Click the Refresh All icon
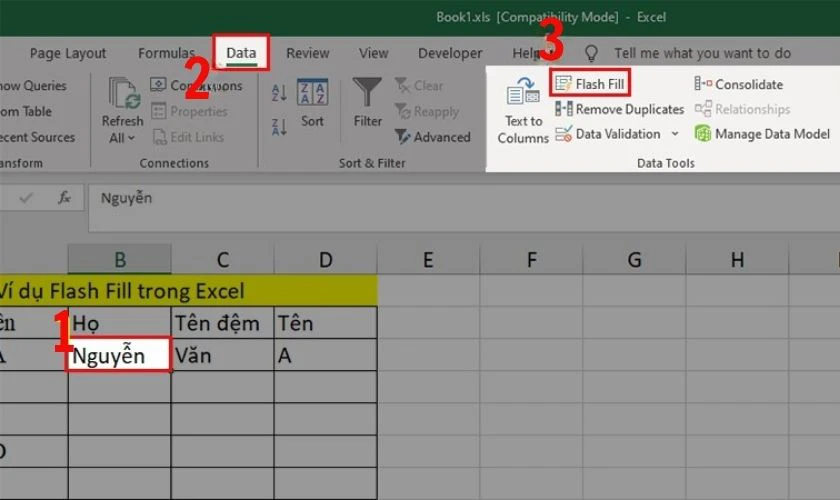This screenshot has width=840, height=500. coord(124,93)
